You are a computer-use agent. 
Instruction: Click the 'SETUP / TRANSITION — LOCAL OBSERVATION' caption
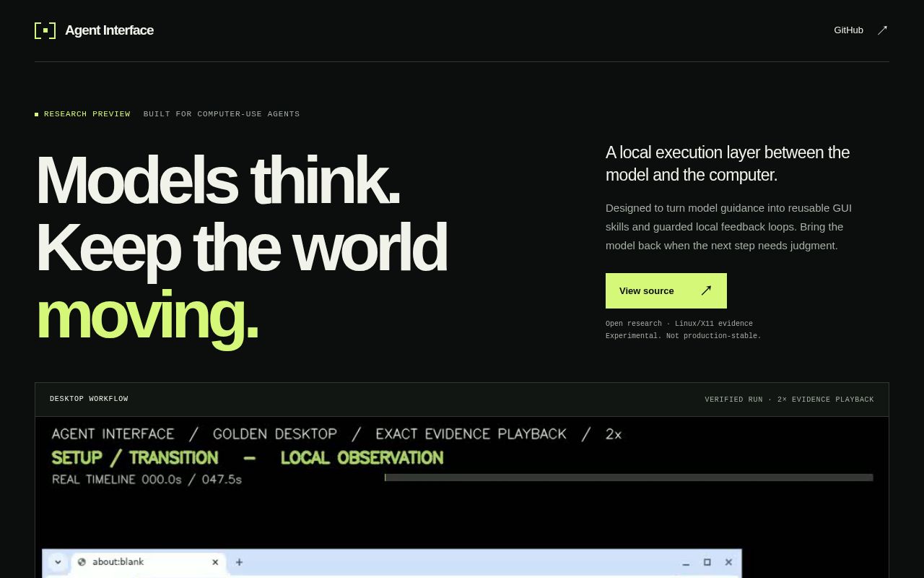pyautogui.click(x=248, y=458)
